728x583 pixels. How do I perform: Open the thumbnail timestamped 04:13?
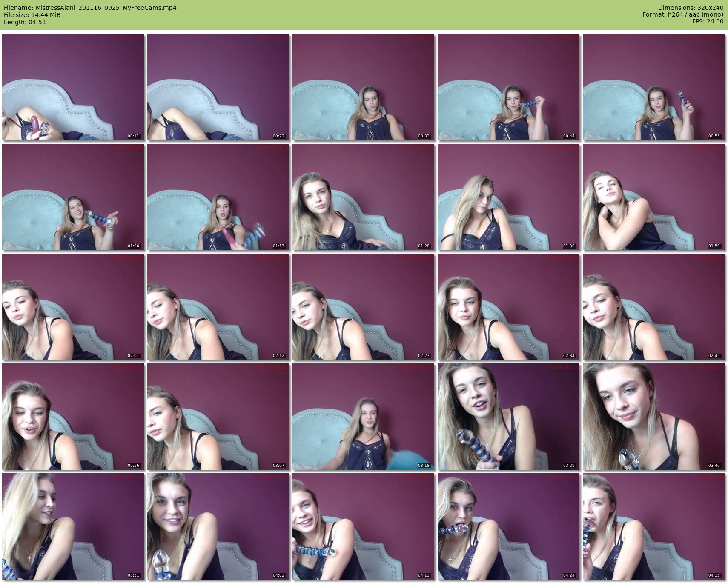pyautogui.click(x=364, y=526)
